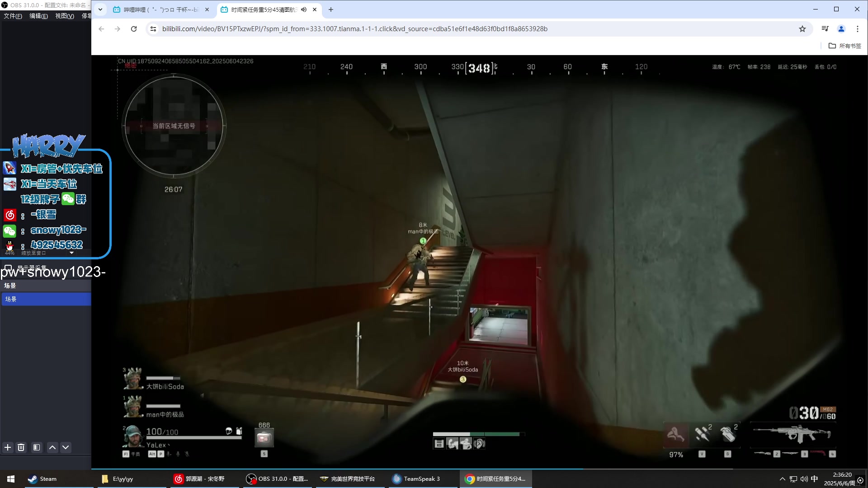
Task: Click the 大饼biliSoda teammate entry
Action: coord(154,380)
